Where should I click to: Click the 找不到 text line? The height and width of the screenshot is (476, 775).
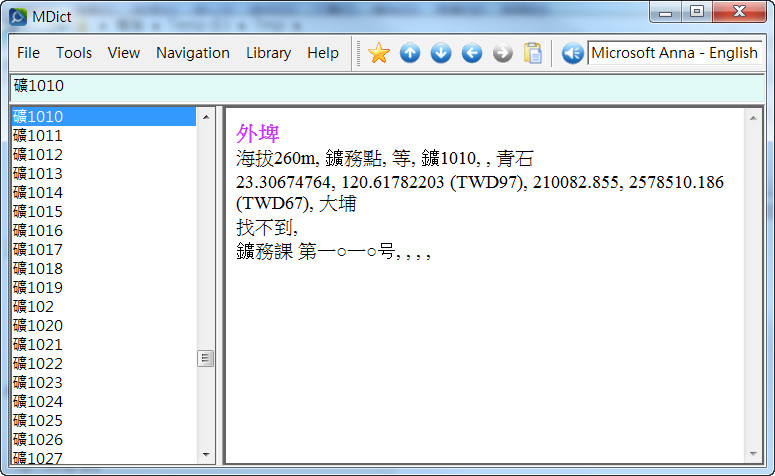click(267, 228)
